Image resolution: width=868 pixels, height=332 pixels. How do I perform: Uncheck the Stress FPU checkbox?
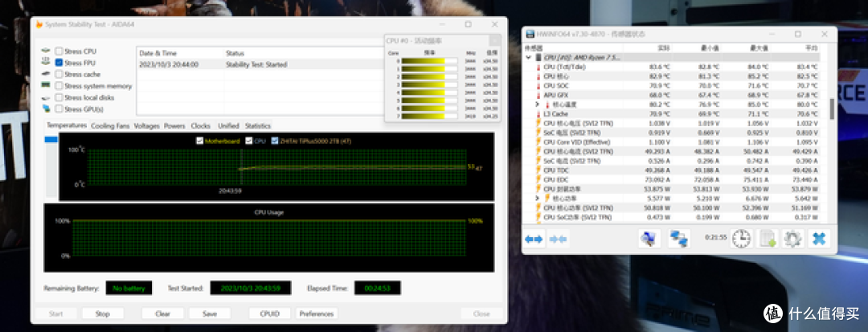coord(59,63)
